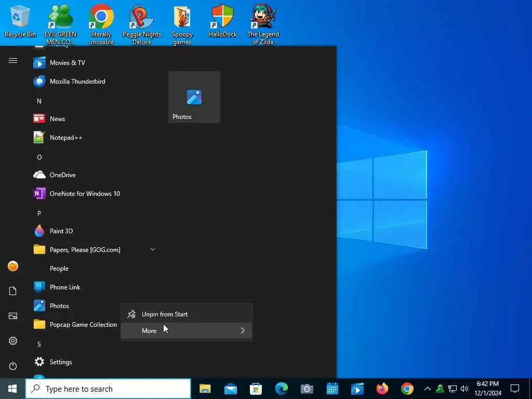This screenshot has height=399, width=532.
Task: Select HalloDock desktop shortcut
Action: 222,21
